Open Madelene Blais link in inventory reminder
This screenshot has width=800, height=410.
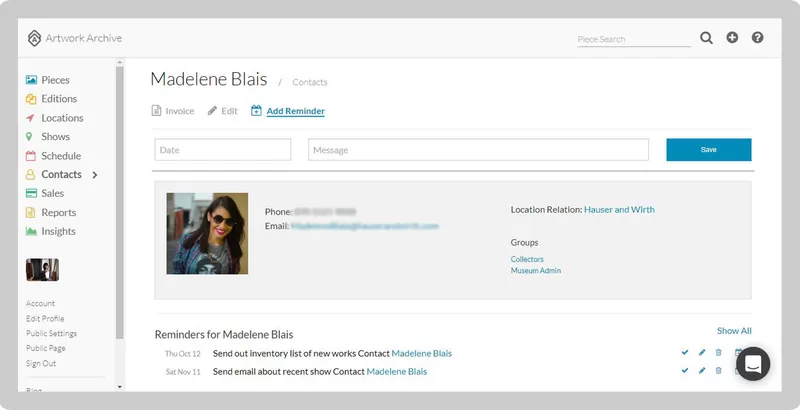tap(421, 353)
